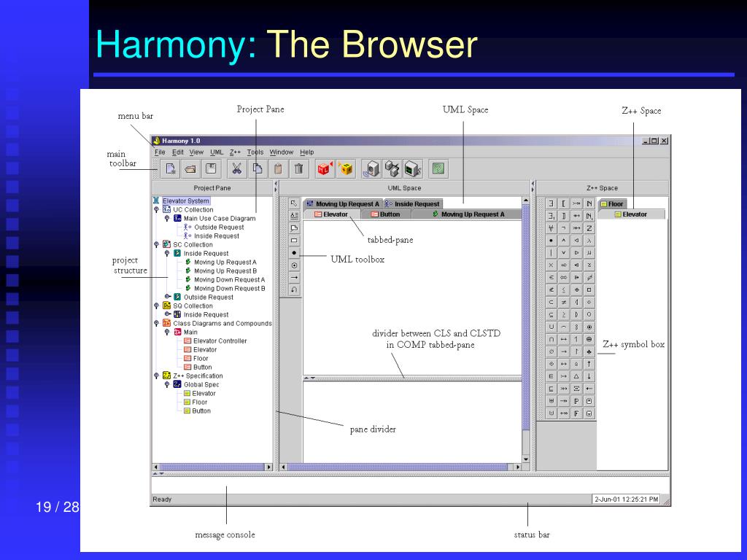The width and height of the screenshot is (747, 560).
Task: Select the curved return arrow tool in UML toolbox
Action: (x=294, y=289)
